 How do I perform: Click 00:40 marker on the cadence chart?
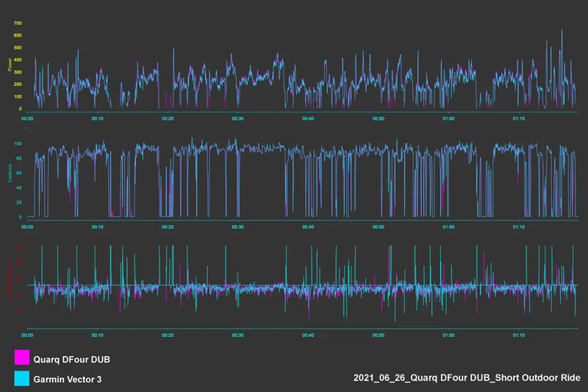(308, 227)
